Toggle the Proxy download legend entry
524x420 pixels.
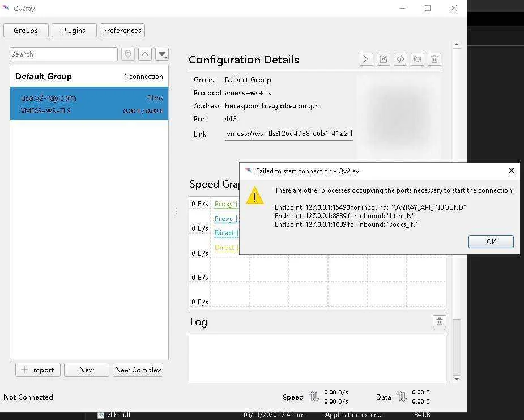(x=226, y=219)
